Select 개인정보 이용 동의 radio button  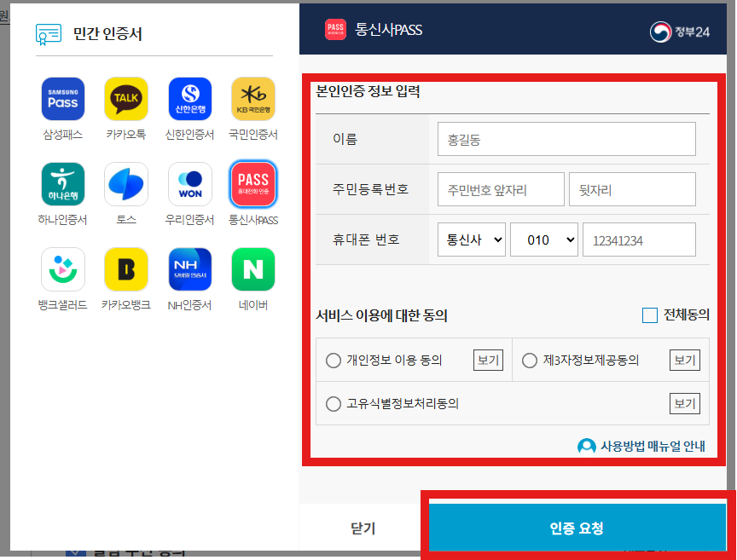334,361
